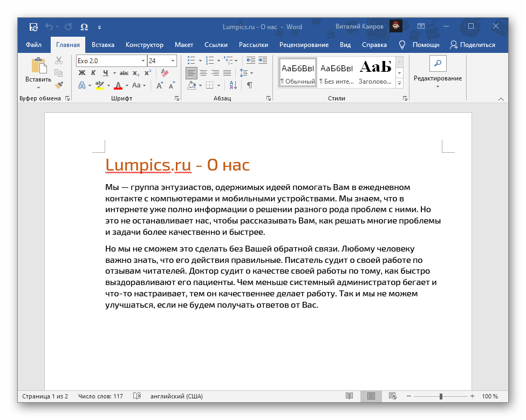526x420 pixels.
Task: Show paragraph marks with the ¶ icon
Action: click(250, 85)
